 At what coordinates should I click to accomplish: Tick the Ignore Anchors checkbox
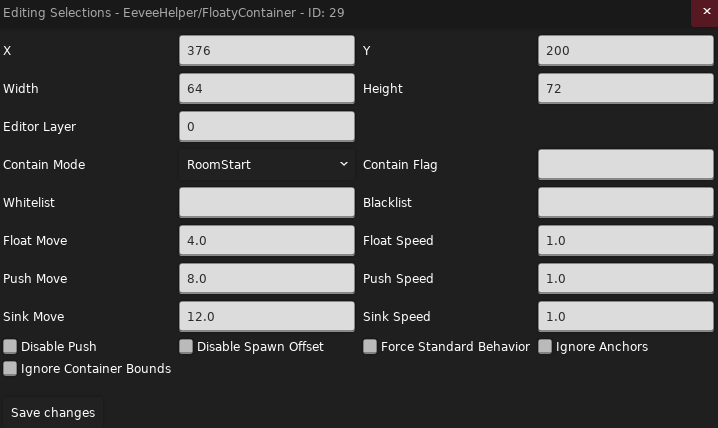point(545,347)
